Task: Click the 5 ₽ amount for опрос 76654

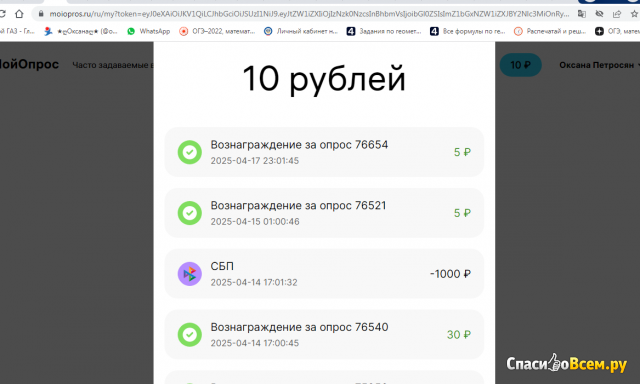Action: [x=462, y=152]
